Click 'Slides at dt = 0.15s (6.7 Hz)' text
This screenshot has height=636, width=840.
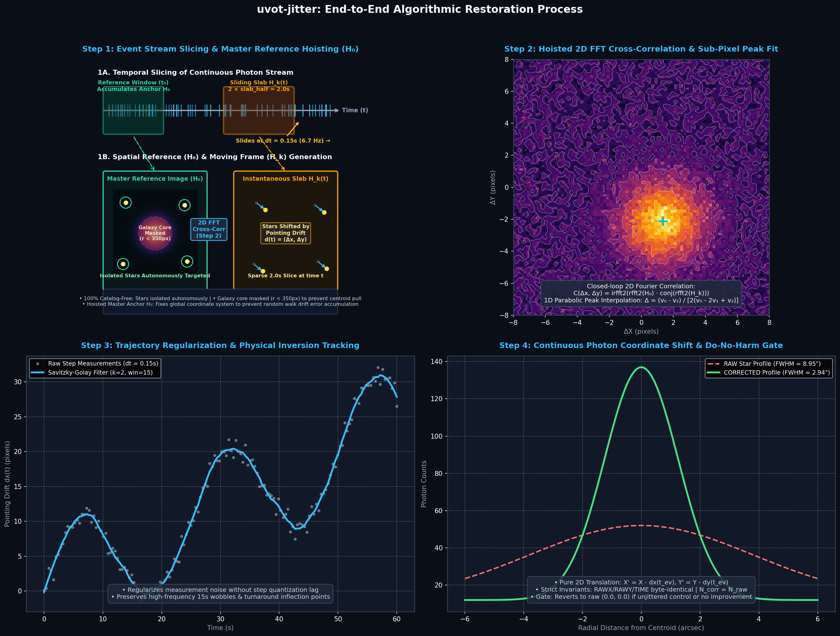pos(283,140)
